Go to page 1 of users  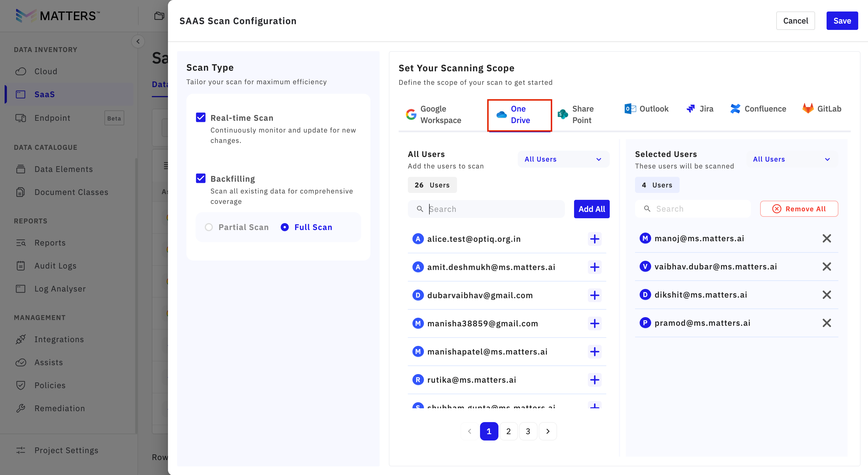point(489,431)
